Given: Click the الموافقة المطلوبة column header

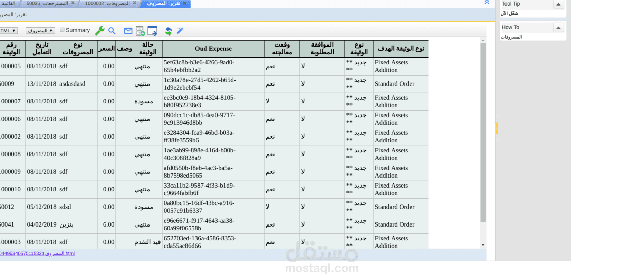Looking at the screenshot, I should pos(322,49).
